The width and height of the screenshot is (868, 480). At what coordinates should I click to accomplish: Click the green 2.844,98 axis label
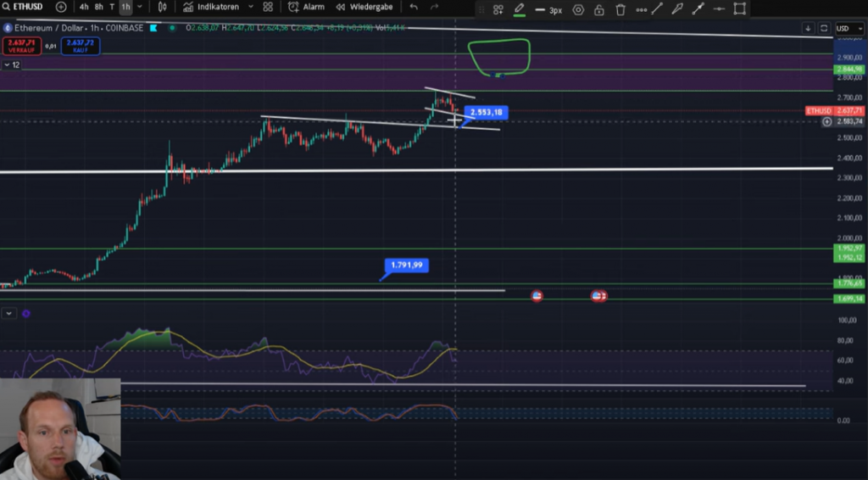pos(849,70)
